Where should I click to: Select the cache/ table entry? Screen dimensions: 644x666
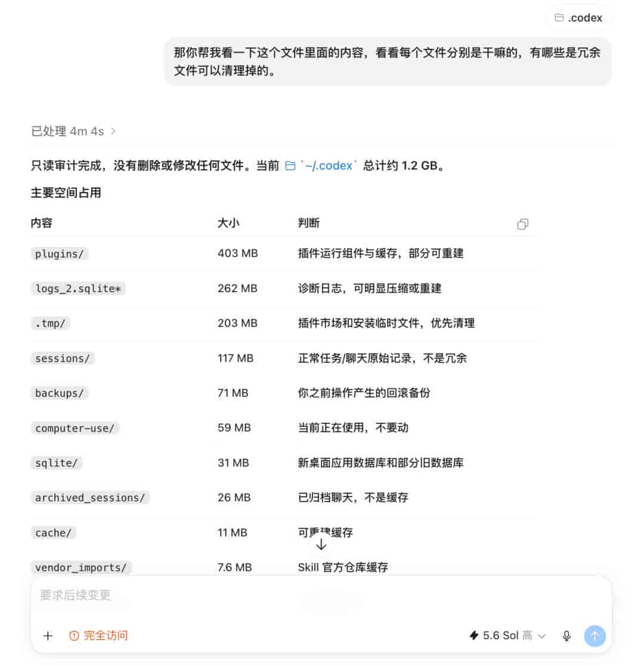point(53,532)
